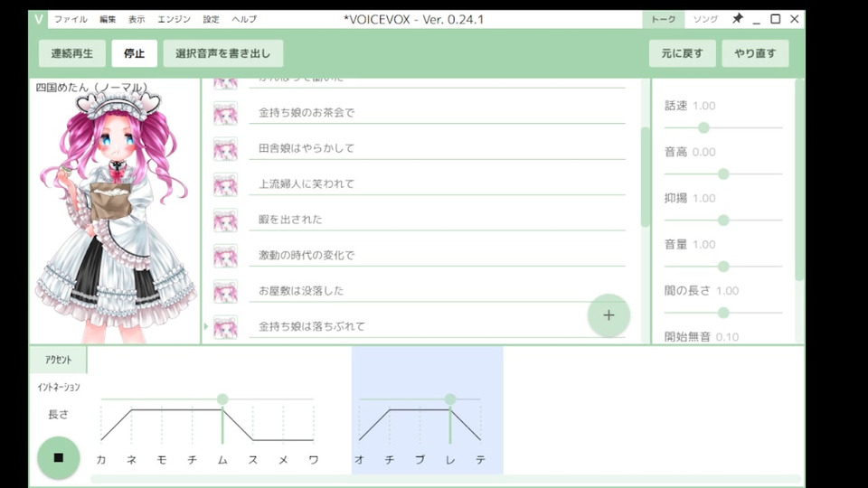Click 話速 value 1.00

pos(704,106)
